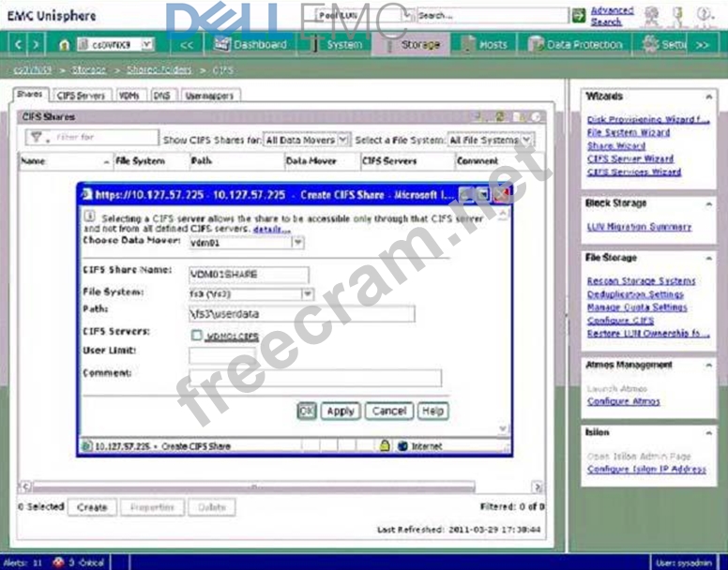Click the green search go arrow icon
Viewport: 728px width, 570px height.
[x=579, y=15]
